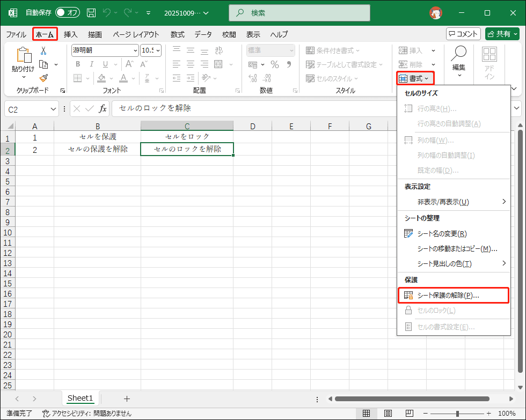This screenshot has width=526, height=420.
Task: Click the Save icon in title bar
Action: coord(91,13)
